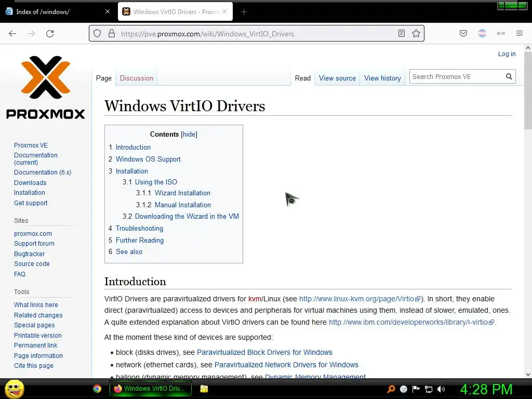Save page to Pocket
Viewport: 532px width, 399px height.
click(x=463, y=33)
